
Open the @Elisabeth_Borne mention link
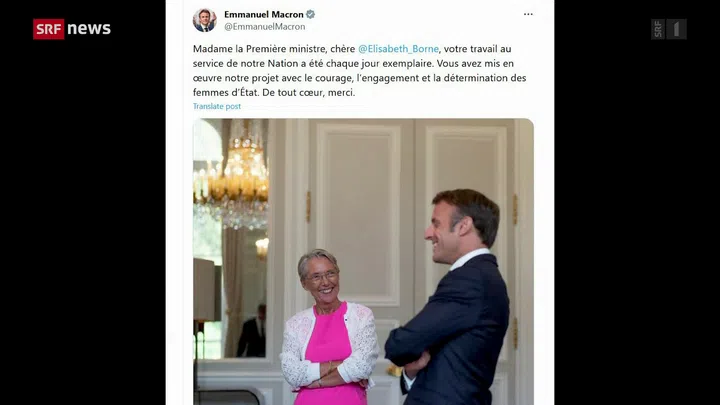[x=398, y=49]
